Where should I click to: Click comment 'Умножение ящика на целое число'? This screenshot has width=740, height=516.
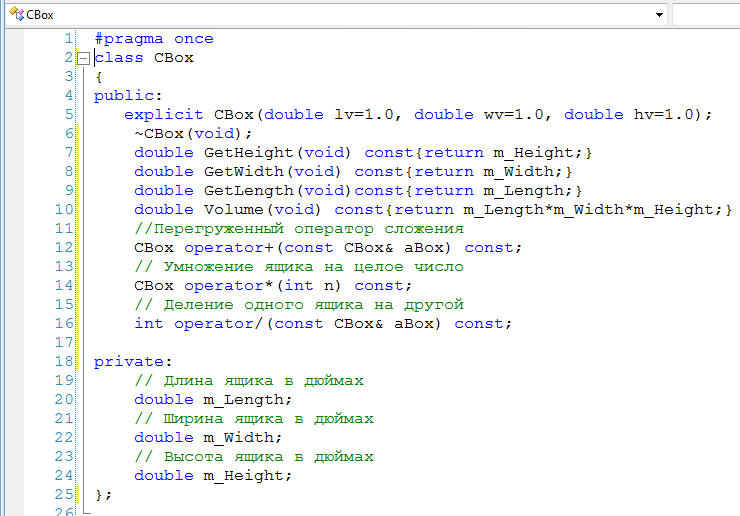[x=313, y=267]
